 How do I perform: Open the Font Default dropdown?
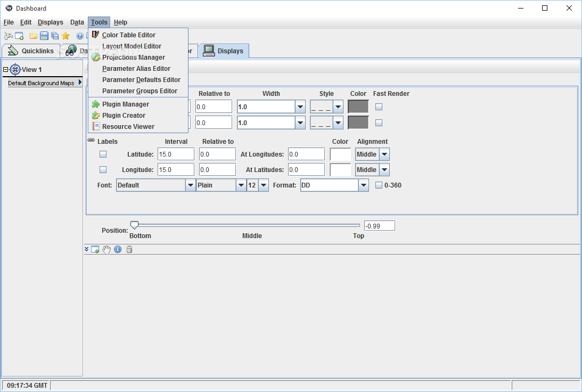point(191,185)
